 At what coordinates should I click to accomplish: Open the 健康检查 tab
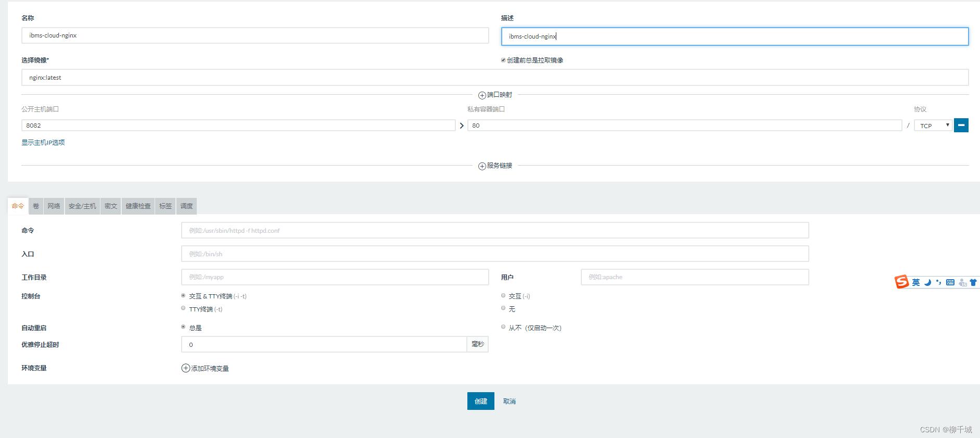click(x=138, y=206)
